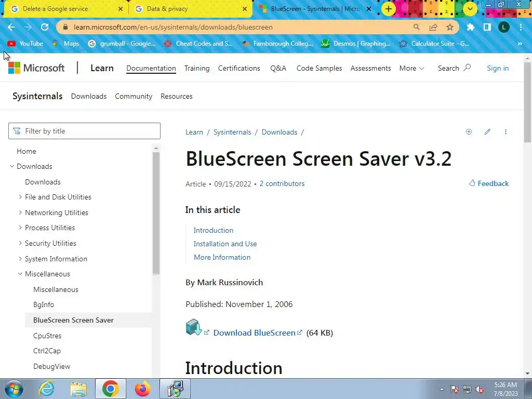Open the Documentation menu item

point(151,68)
